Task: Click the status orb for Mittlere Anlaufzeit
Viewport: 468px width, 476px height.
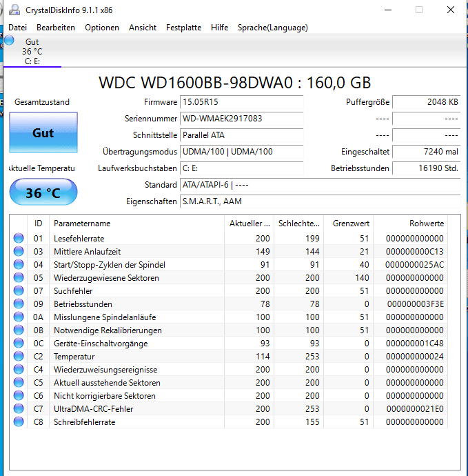Action: pos(19,251)
